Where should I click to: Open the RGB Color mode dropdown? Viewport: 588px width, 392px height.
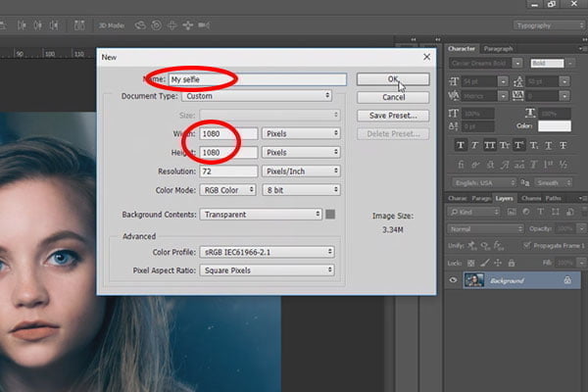pyautogui.click(x=227, y=190)
